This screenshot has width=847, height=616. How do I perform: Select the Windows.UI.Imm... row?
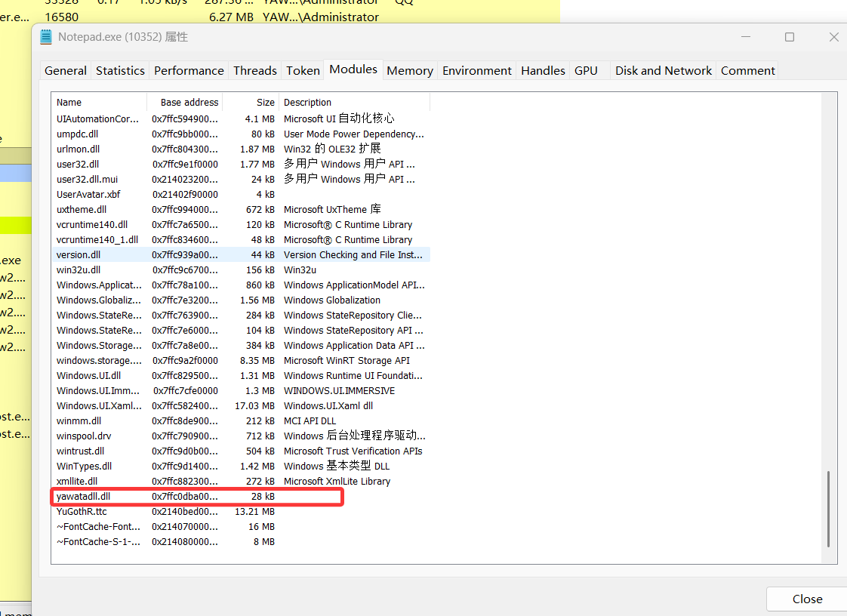pyautogui.click(x=241, y=391)
